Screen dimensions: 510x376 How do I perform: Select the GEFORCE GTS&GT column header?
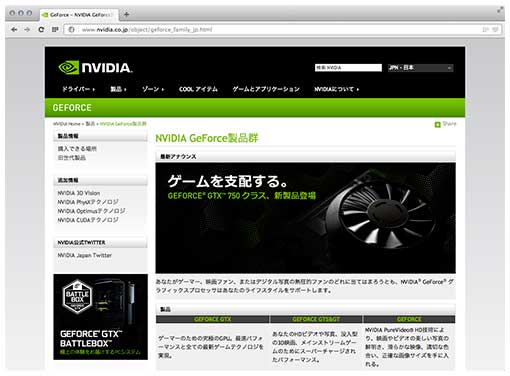316,319
